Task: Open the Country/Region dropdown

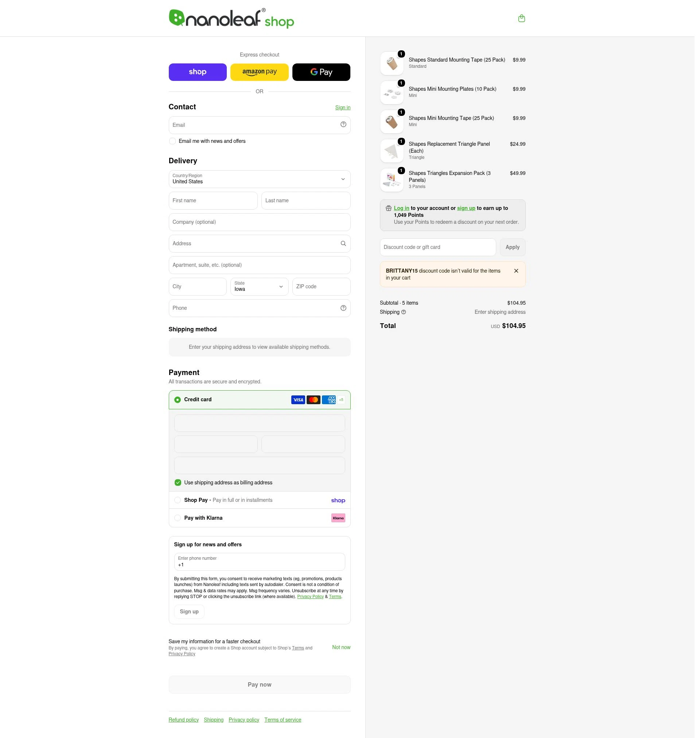Action: click(261, 180)
